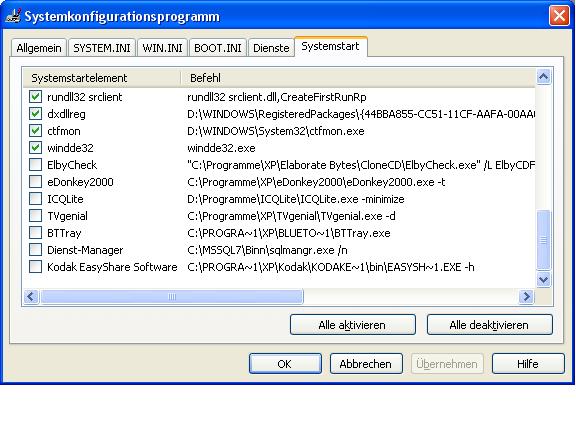Switch to the Allgemein tab

39,48
